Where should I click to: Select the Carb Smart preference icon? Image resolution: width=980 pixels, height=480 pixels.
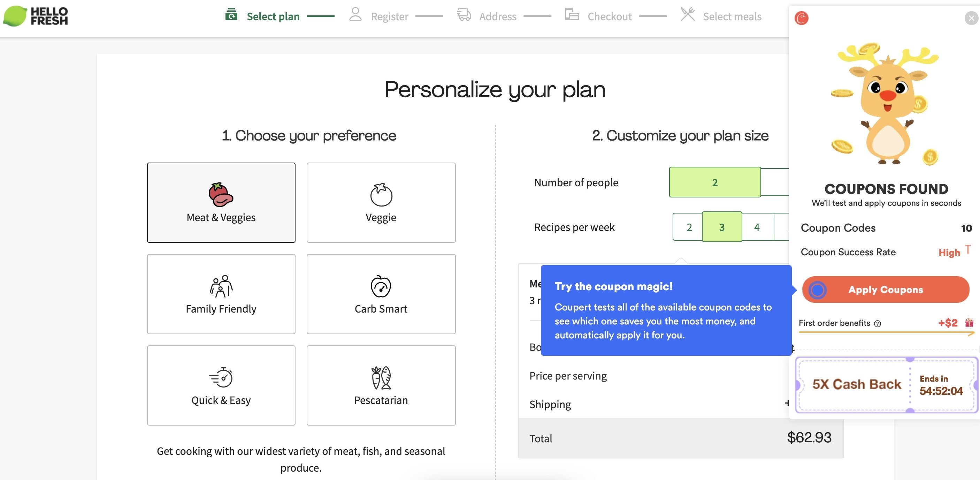point(380,286)
